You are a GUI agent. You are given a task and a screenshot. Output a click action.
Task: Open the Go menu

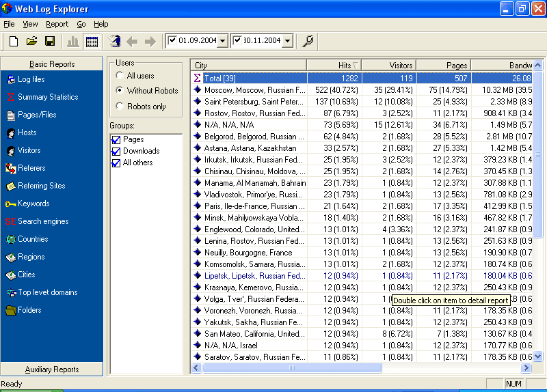pos(81,24)
